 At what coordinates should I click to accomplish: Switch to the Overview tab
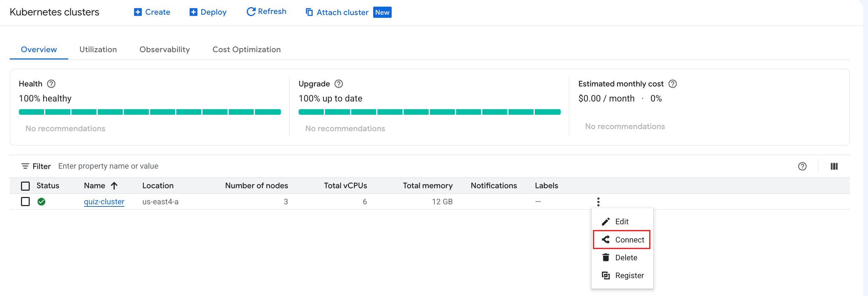(x=39, y=49)
